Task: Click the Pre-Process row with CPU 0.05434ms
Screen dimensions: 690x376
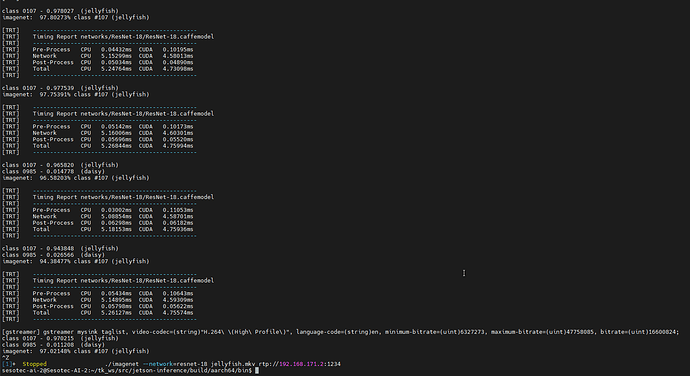Action: (98, 294)
